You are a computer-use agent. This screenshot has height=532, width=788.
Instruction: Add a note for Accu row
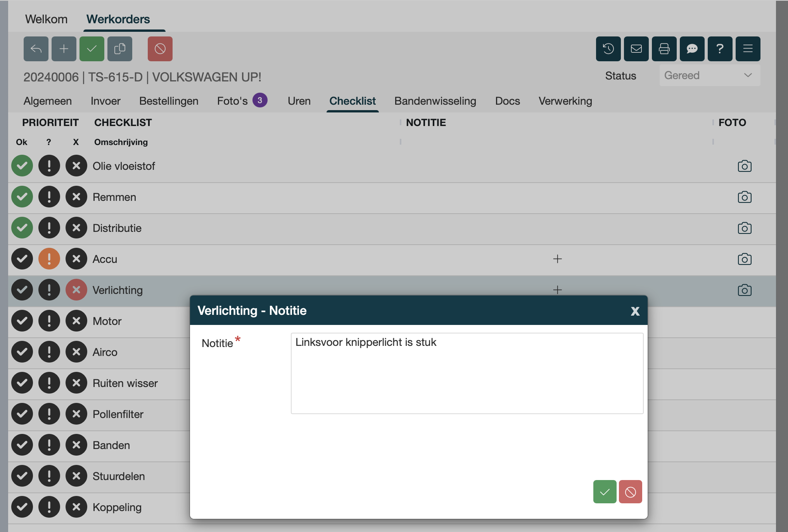tap(557, 259)
